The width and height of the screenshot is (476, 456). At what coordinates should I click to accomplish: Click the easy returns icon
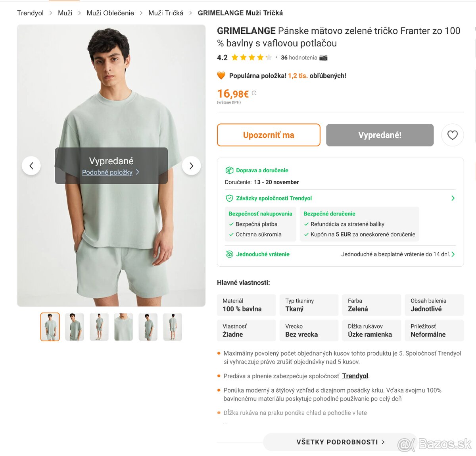(x=229, y=254)
